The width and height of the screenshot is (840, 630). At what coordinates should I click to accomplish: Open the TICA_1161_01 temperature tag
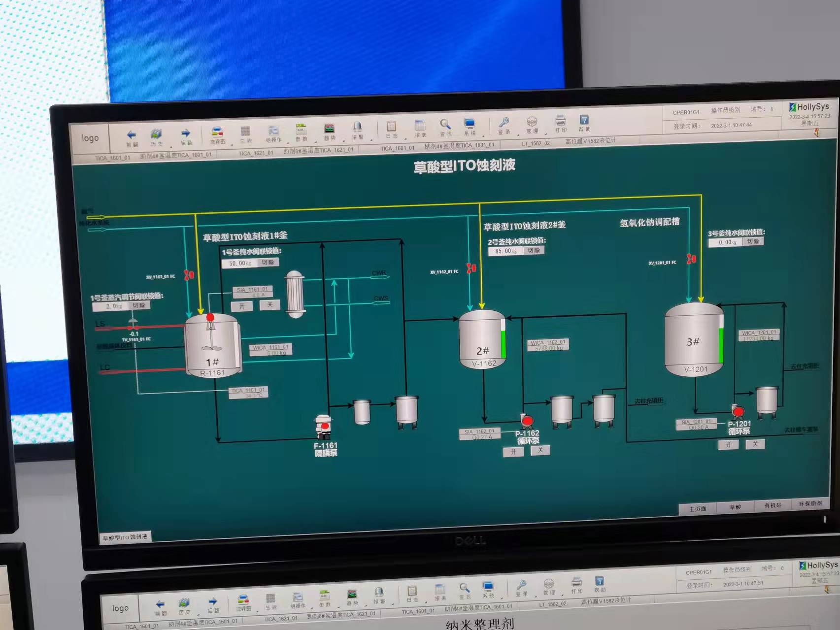pyautogui.click(x=248, y=393)
